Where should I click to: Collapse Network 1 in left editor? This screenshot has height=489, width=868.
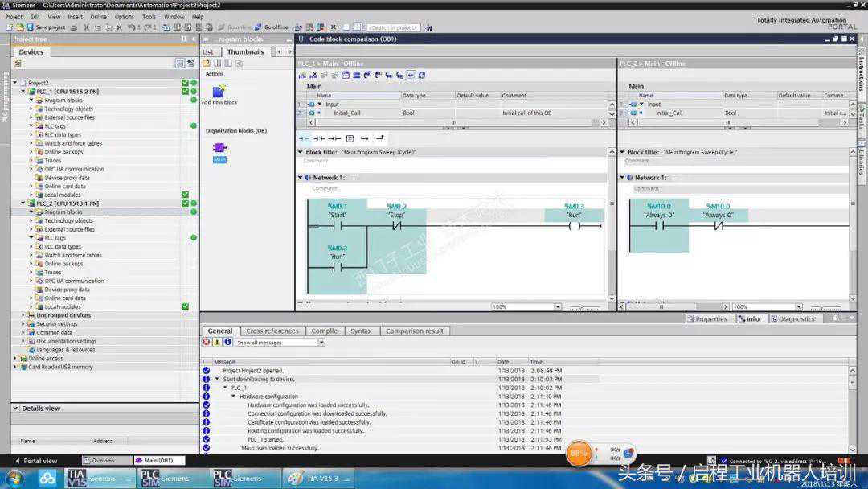(x=301, y=178)
